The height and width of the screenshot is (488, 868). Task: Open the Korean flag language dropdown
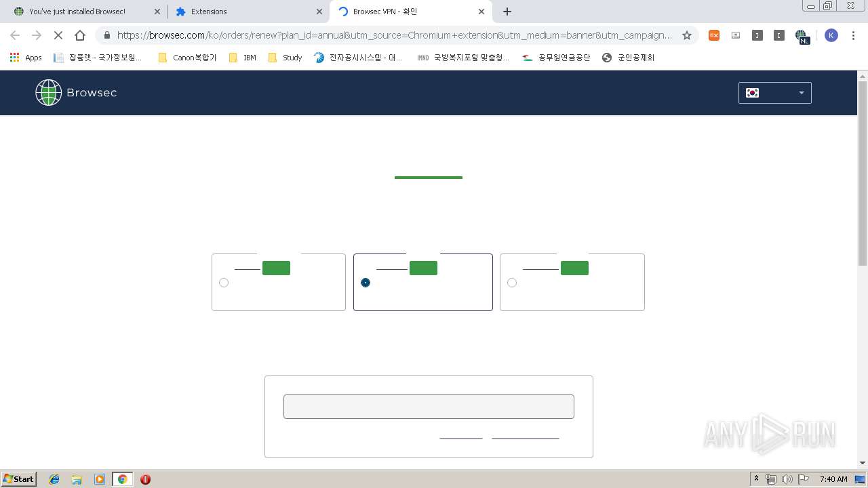click(x=774, y=93)
